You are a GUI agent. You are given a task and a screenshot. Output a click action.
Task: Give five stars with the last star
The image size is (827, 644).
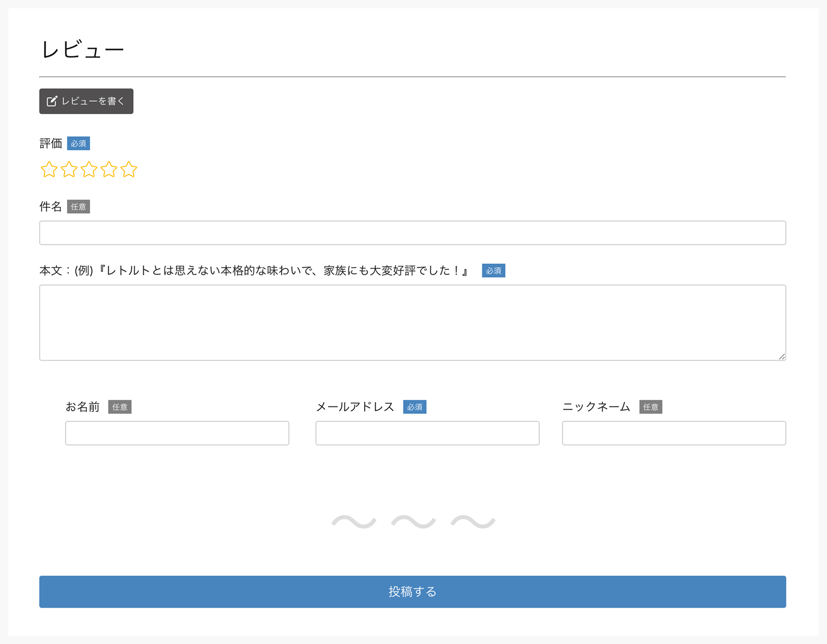129,169
